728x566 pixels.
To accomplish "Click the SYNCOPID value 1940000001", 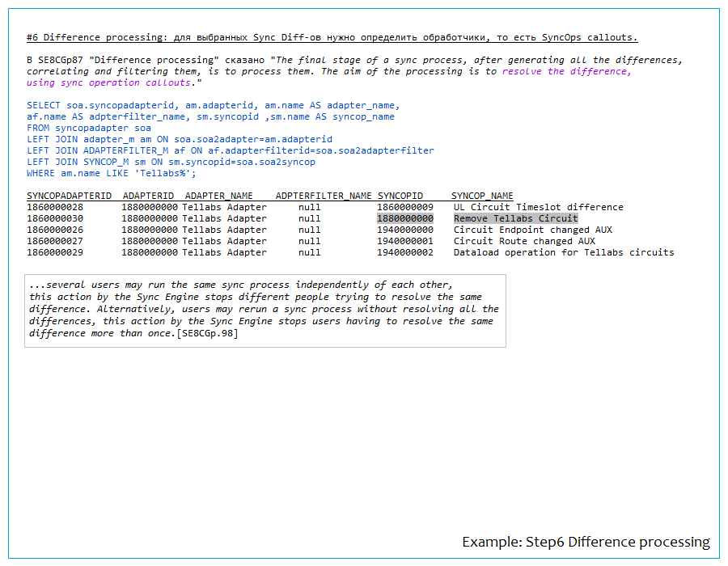I will coord(404,241).
